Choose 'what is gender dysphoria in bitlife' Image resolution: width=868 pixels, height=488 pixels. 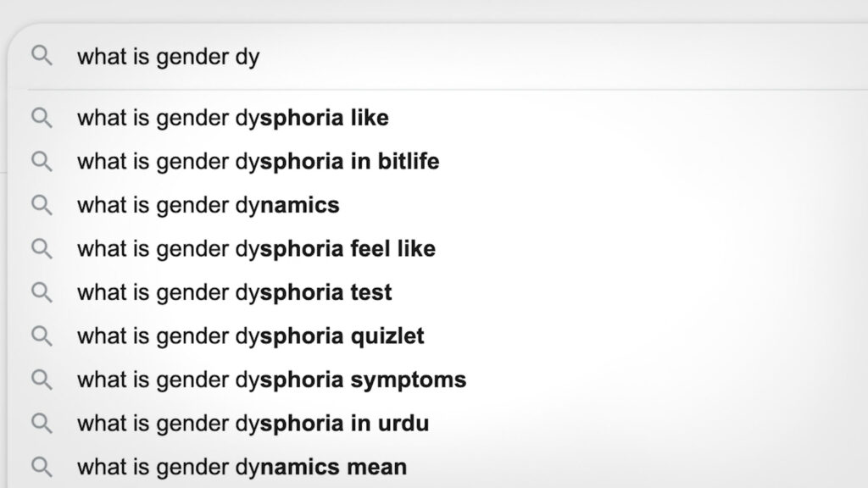(259, 161)
